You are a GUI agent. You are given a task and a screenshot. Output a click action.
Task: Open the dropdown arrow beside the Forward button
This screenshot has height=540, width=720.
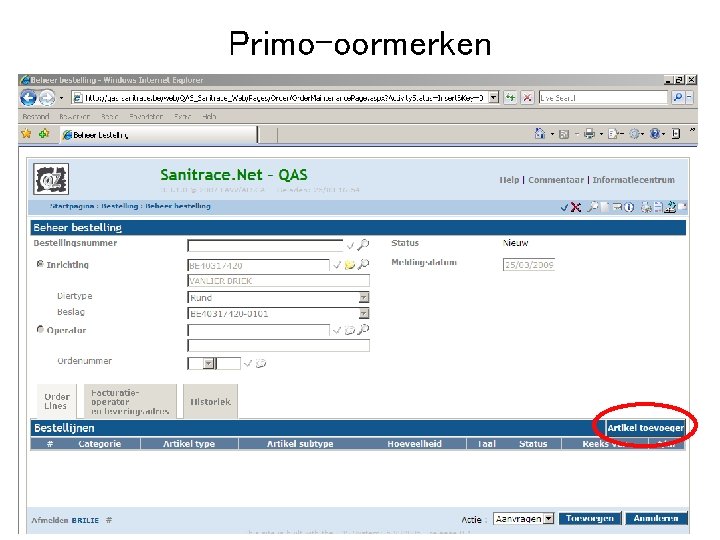point(62,98)
